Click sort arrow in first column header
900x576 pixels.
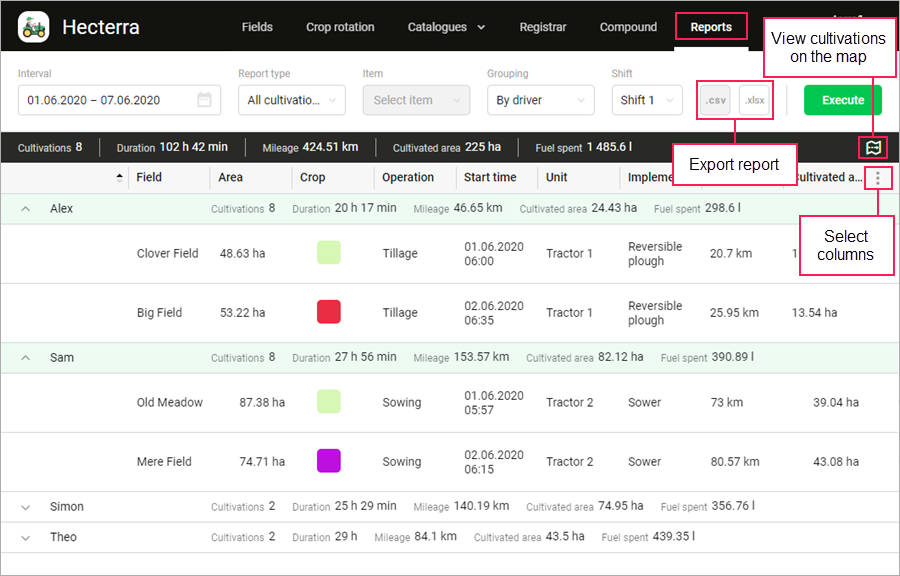120,178
